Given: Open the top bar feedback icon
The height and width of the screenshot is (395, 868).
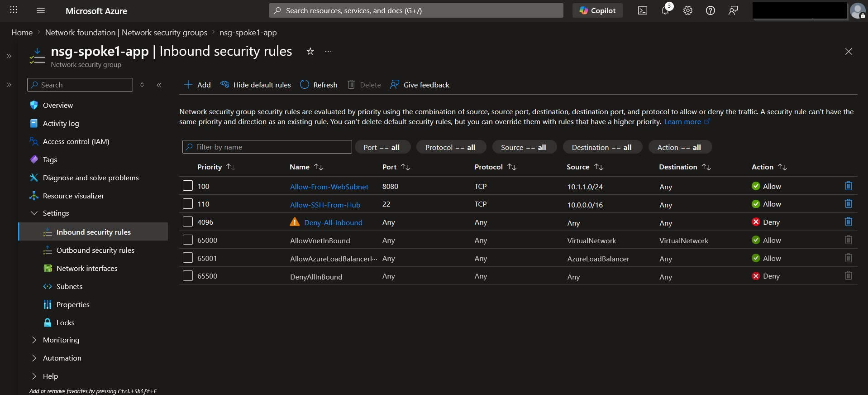Looking at the screenshot, I should pos(733,10).
